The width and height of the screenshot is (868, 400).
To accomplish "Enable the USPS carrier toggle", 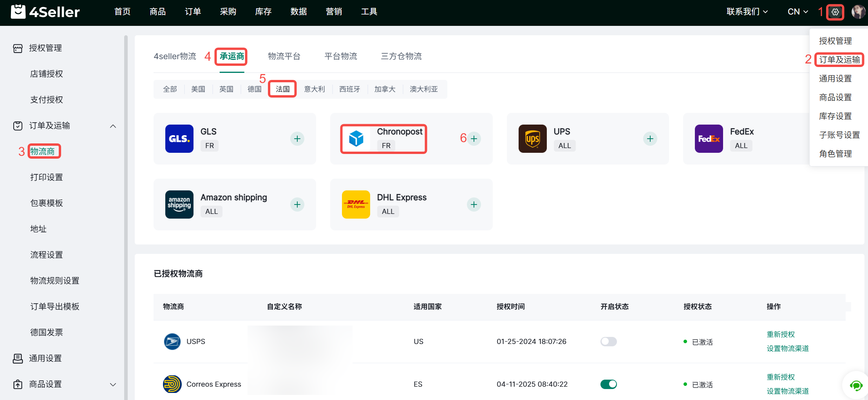I will tap(608, 342).
